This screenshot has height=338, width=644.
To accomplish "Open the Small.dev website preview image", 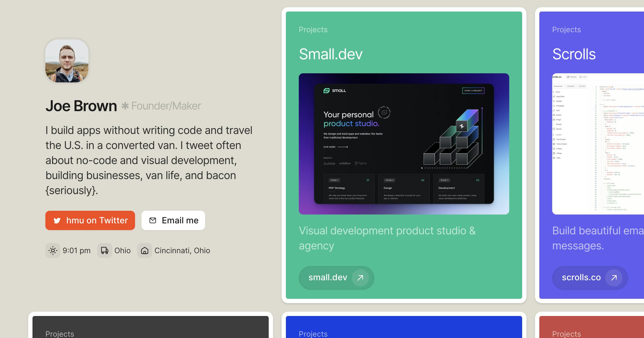I will (404, 144).
